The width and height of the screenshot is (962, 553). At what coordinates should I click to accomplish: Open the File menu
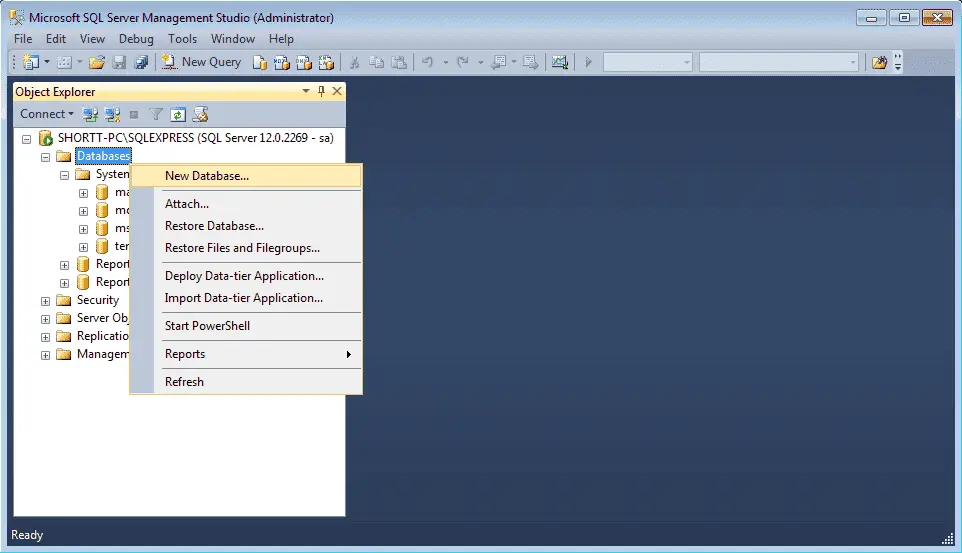(23, 39)
